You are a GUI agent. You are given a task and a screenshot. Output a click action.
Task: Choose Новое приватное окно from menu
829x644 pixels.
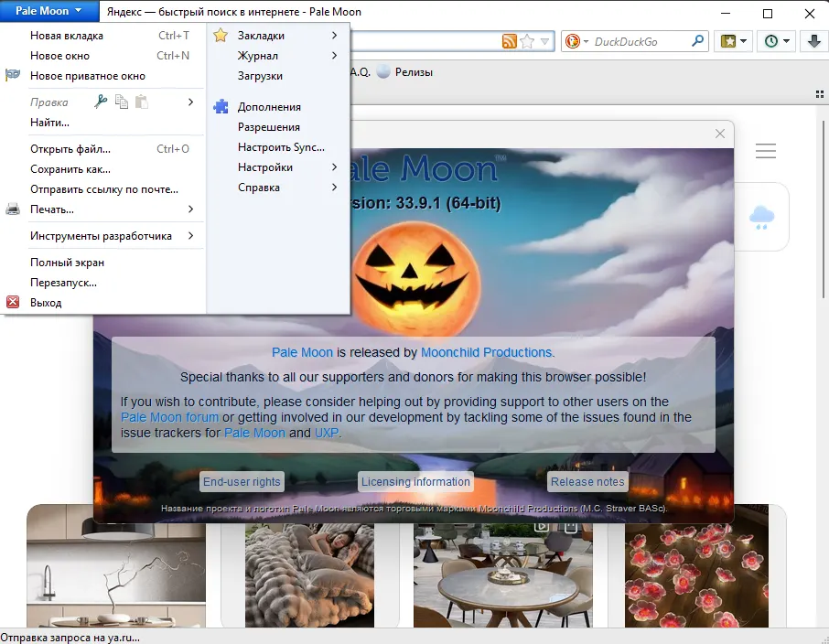coord(87,76)
